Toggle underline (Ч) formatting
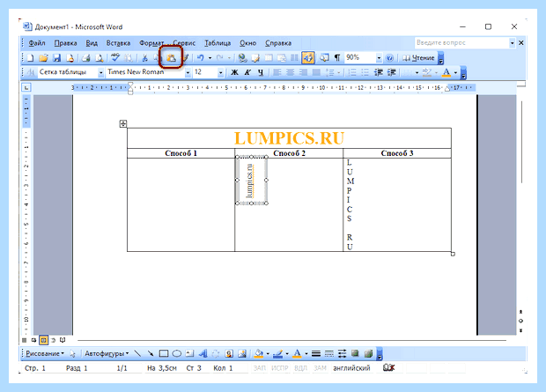The height and width of the screenshot is (392, 546). click(x=261, y=72)
